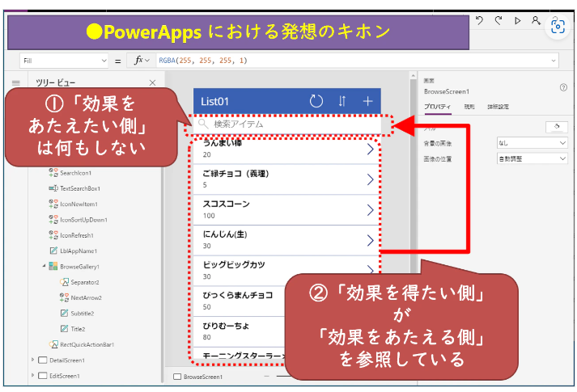Open the スコスコーン item arrow
577x392 pixels.
pyautogui.click(x=370, y=210)
